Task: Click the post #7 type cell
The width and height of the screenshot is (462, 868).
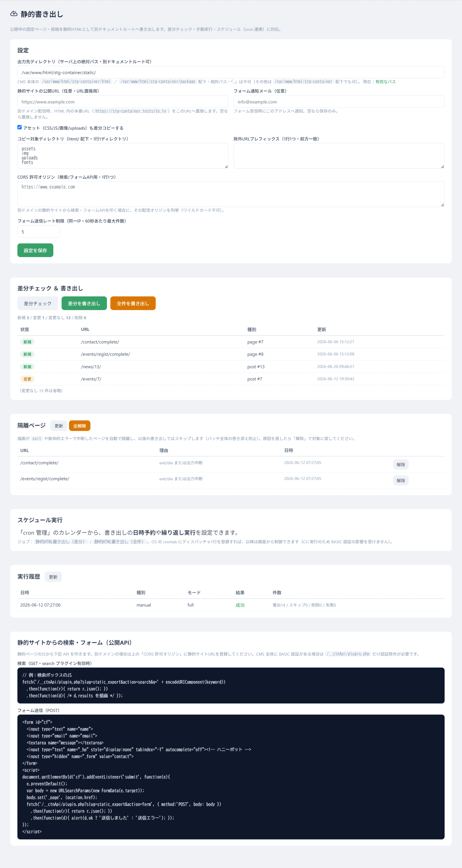Action: click(255, 379)
